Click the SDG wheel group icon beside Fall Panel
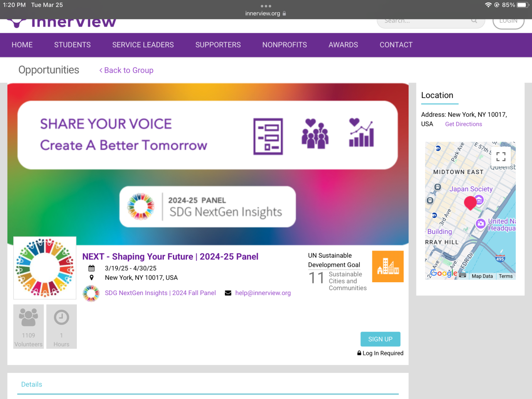 [x=91, y=293]
